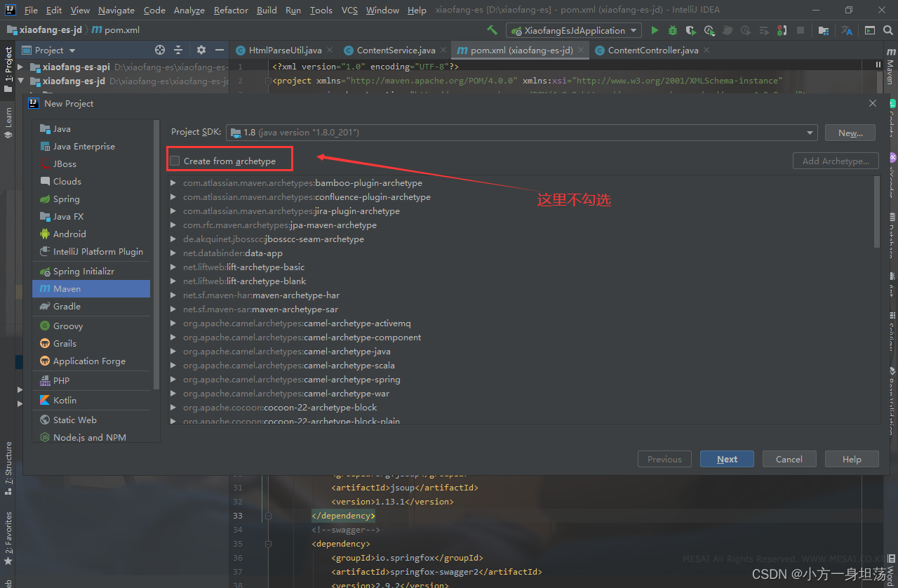Select Java Enterprise project type
The height and width of the screenshot is (588, 898).
click(91, 146)
